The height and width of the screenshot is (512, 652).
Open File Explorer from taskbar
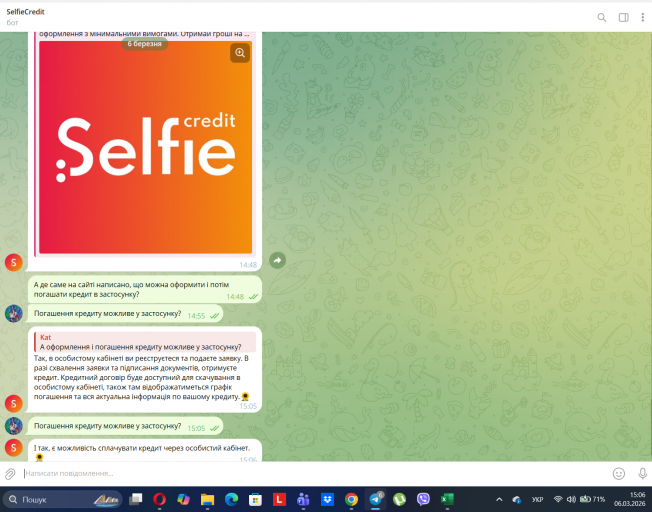[207, 499]
